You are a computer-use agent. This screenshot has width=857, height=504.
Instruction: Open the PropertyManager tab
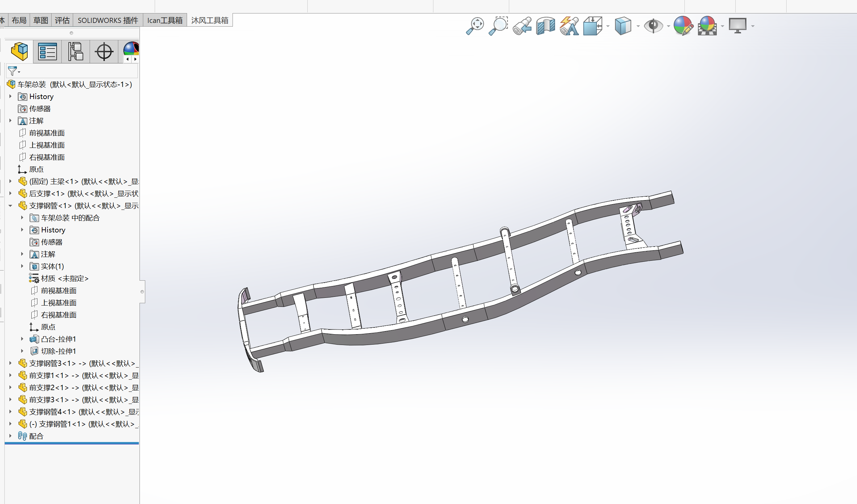click(x=47, y=51)
